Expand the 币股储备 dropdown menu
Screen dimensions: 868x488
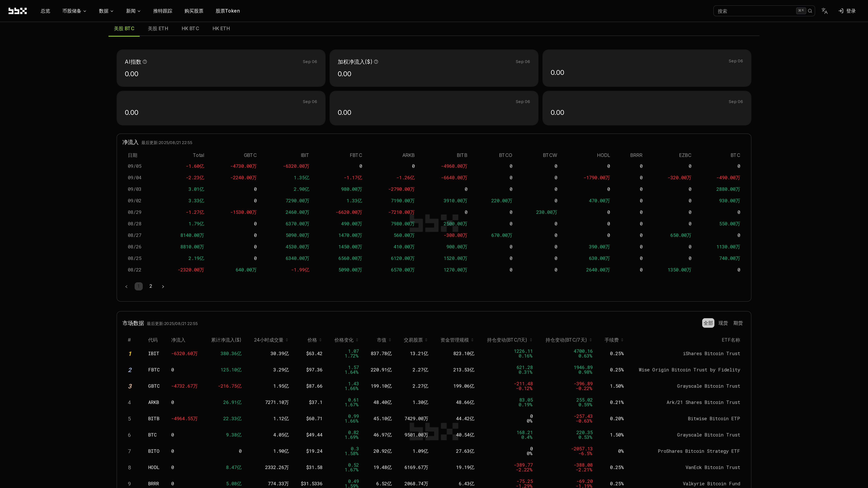point(74,11)
